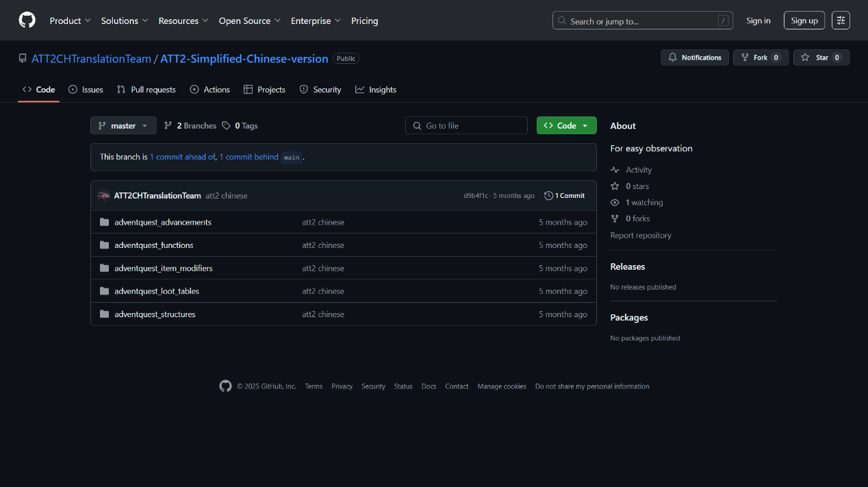
Task: Expand the Resources menu
Action: [x=183, y=21]
